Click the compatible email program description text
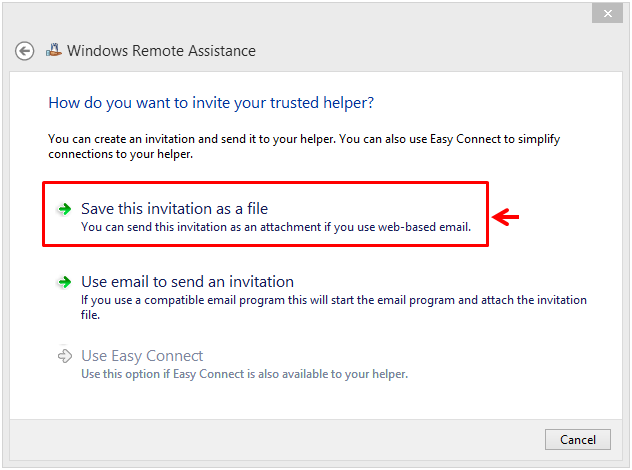The image size is (632, 470). [334, 307]
